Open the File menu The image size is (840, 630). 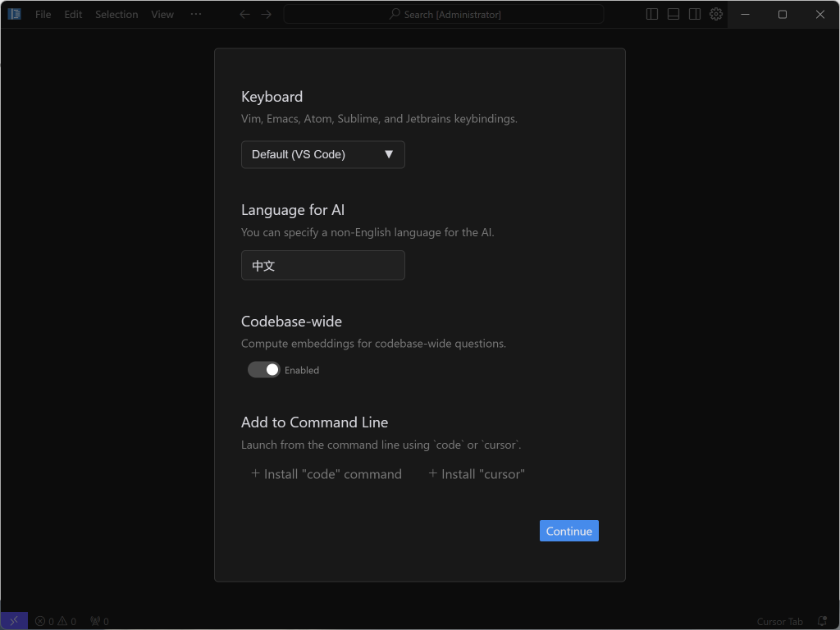point(43,14)
